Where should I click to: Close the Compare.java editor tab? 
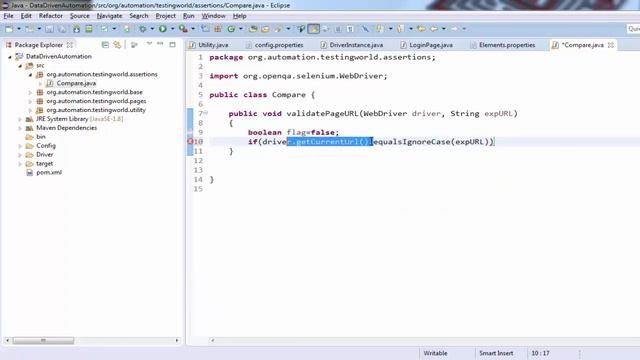(x=611, y=45)
